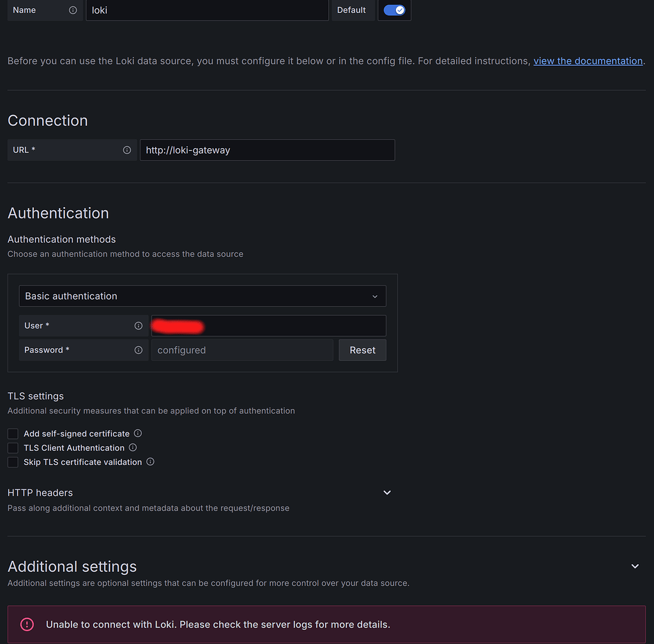Click the Reset password button
This screenshot has width=654, height=644.
[x=362, y=349]
